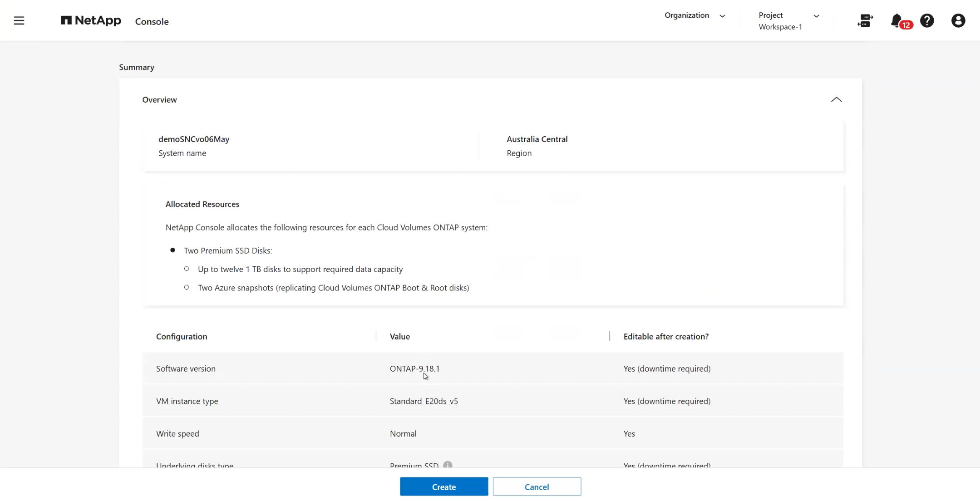Open the help question mark icon
This screenshot has width=980, height=501.
(927, 21)
